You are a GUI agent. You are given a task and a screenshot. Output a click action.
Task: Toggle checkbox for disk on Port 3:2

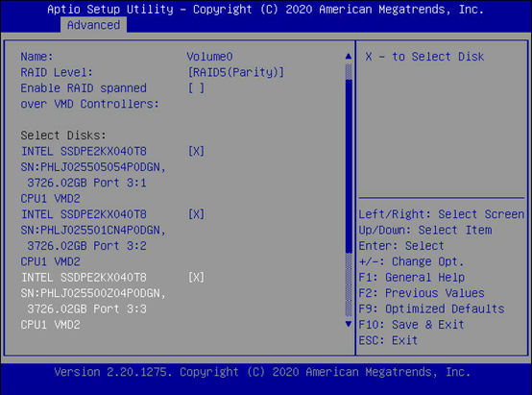[197, 214]
